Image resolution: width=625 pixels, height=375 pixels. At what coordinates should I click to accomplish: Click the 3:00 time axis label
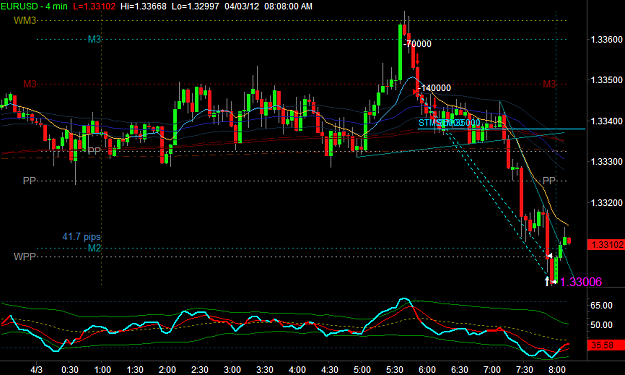coord(232,370)
